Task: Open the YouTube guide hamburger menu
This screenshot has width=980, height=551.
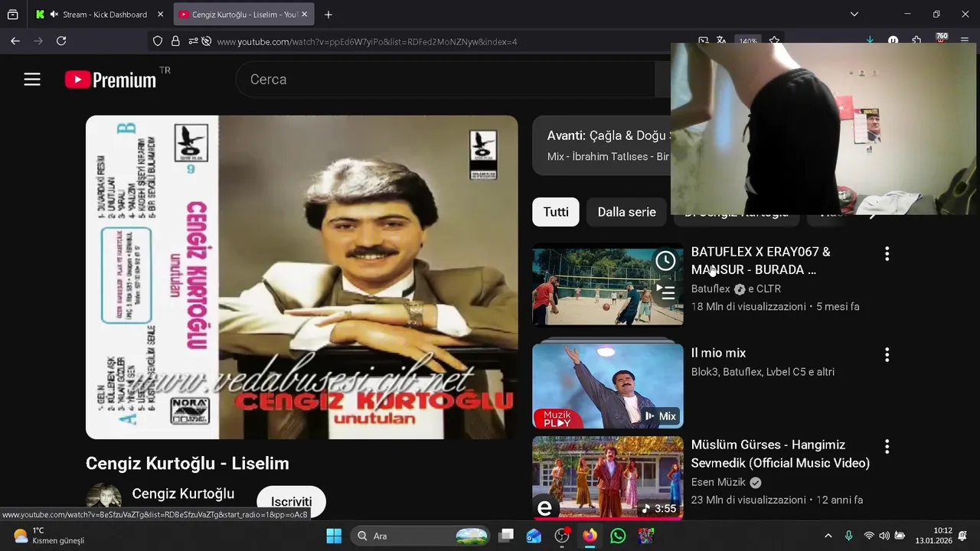Action: (32, 80)
